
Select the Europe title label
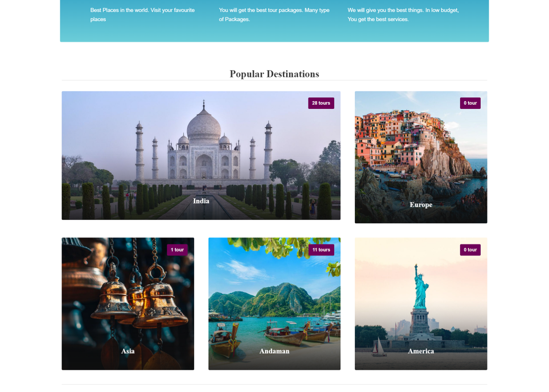pyautogui.click(x=421, y=205)
